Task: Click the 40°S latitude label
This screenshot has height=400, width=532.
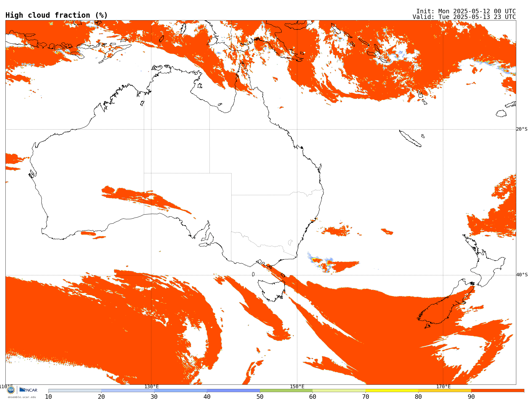Action: coord(522,275)
